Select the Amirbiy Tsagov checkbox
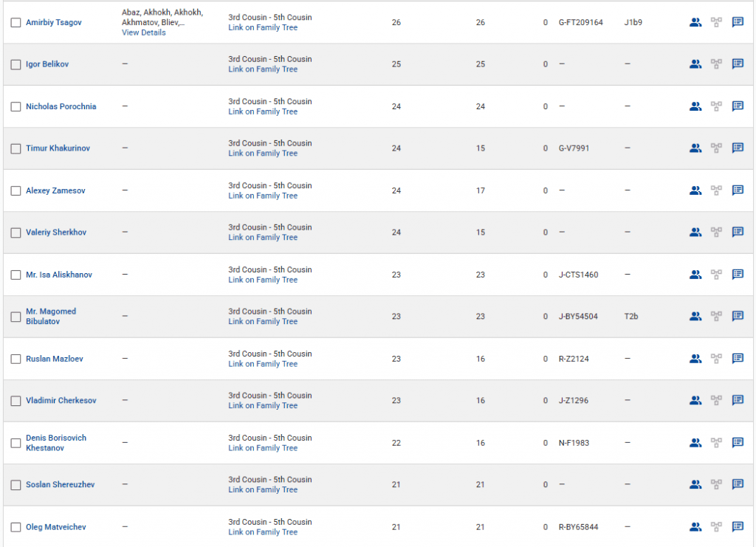The image size is (756, 547). coord(16,23)
